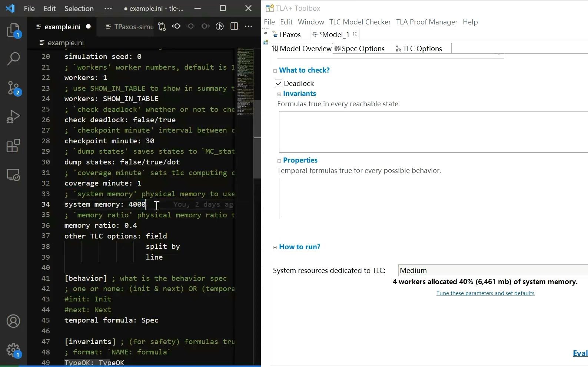Click the Eval link at bottom right
Viewport: 588px width, 367px height.
point(580,353)
